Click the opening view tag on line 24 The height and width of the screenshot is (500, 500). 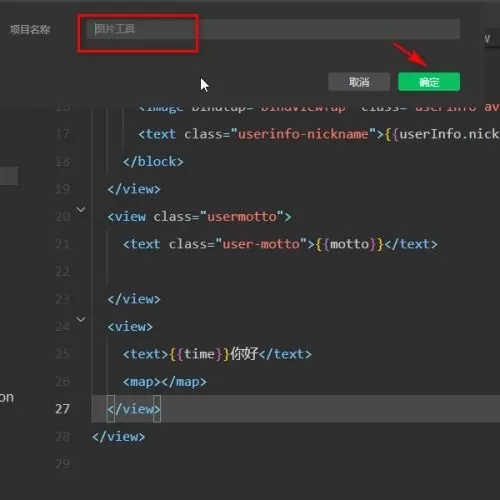tap(130, 326)
